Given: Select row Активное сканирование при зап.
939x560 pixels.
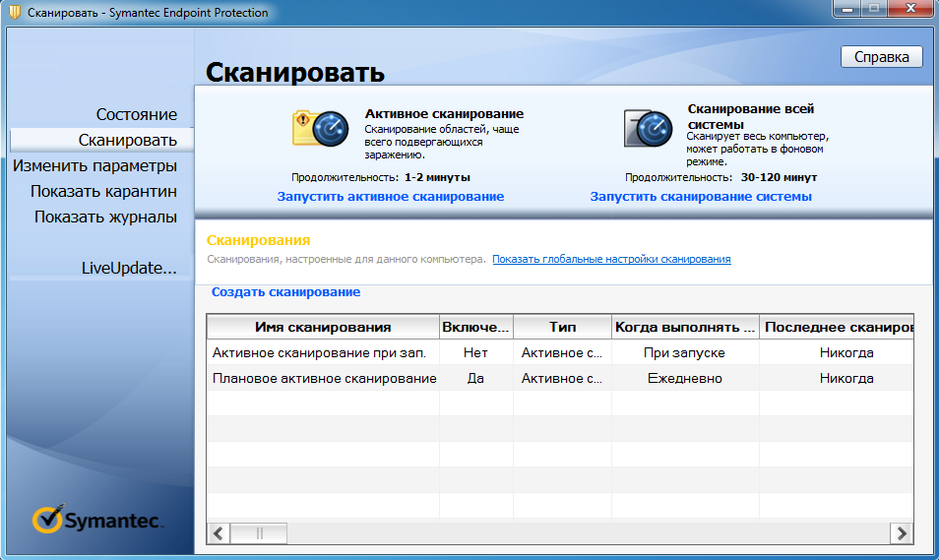Looking at the screenshot, I should click(560, 352).
